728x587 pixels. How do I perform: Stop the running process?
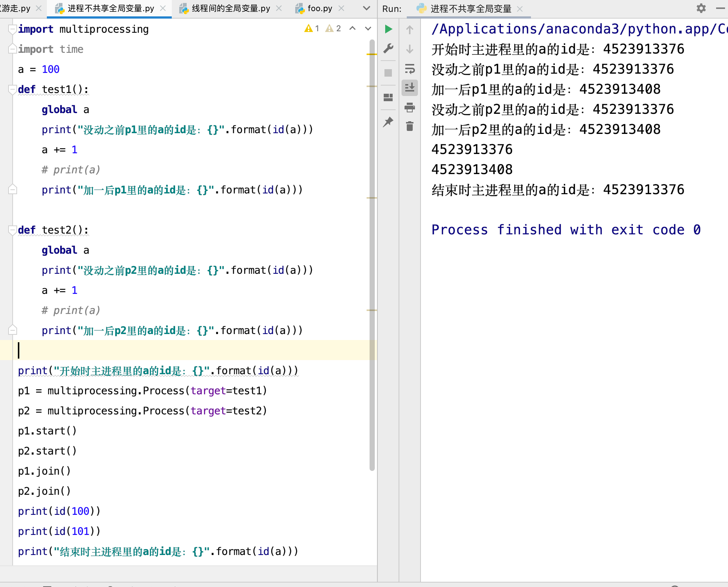tap(388, 73)
